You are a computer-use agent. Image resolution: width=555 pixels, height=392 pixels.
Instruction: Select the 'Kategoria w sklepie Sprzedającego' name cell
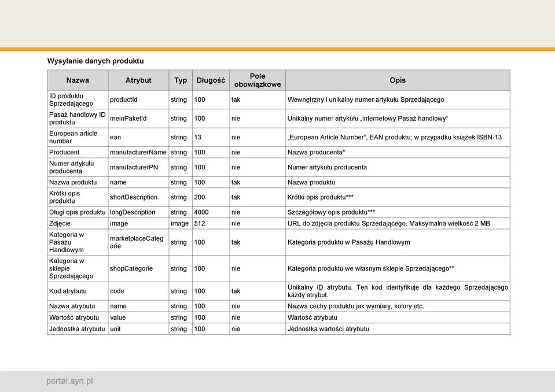[78, 269]
